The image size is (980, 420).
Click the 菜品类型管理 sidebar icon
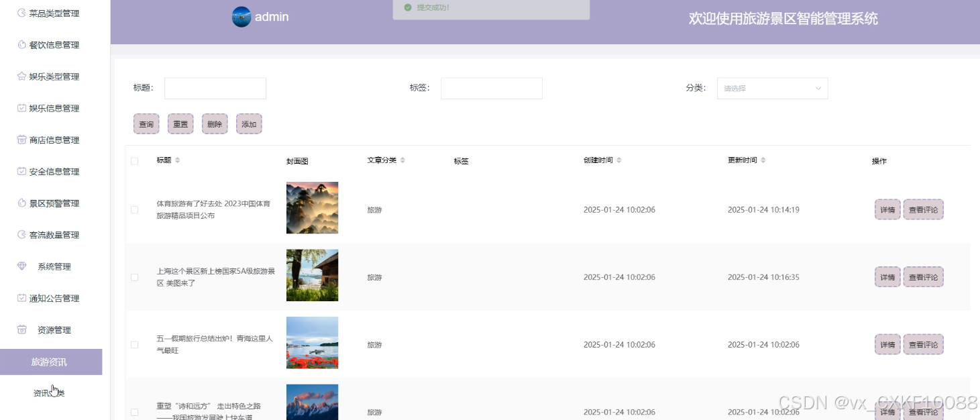21,13
